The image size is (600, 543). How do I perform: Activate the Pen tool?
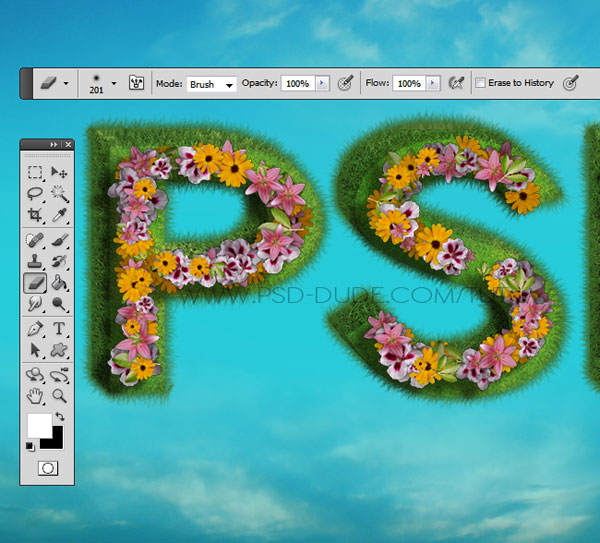click(x=35, y=329)
